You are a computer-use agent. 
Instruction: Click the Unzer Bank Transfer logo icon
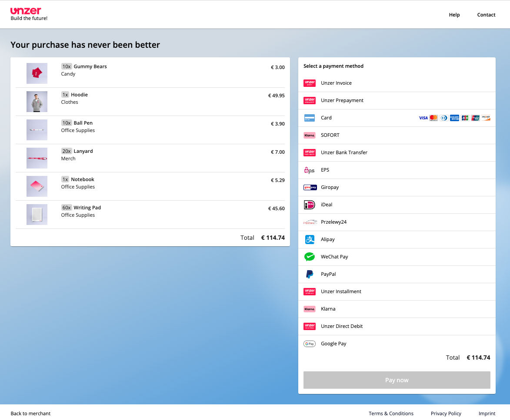tap(309, 153)
